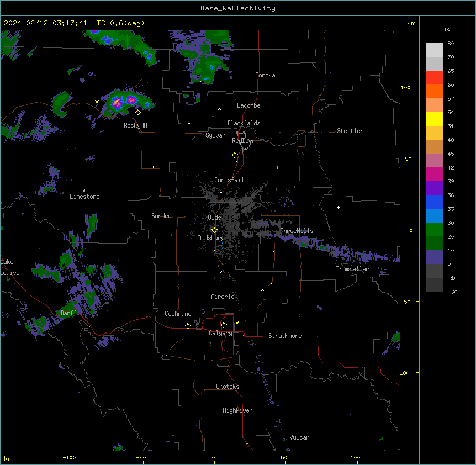Select the yellow V marker west of the RockyMH storm
Image resolution: width=476 pixels, height=465 pixels.
97,102
